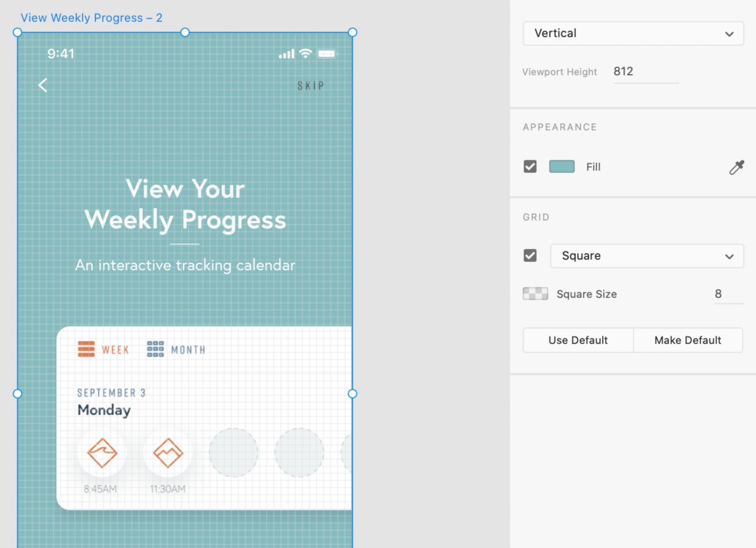Open the Vertical scrolling dropdown
This screenshot has width=756, height=548.
pos(633,34)
